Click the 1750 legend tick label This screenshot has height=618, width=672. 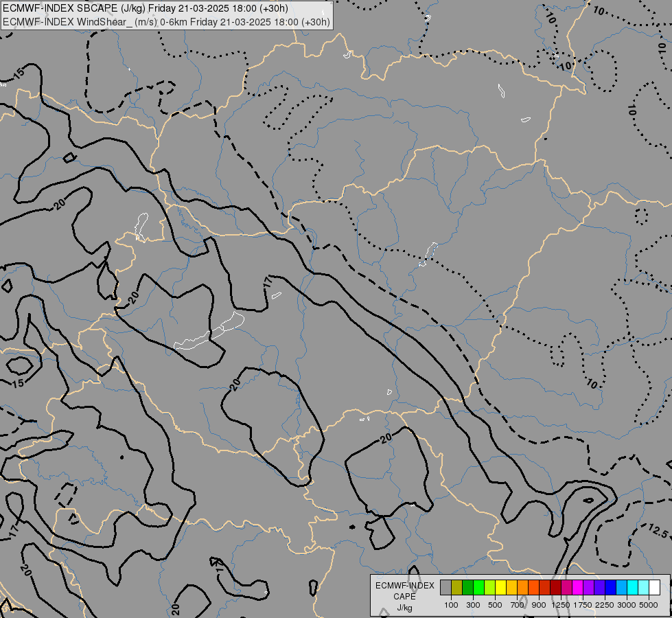tap(583, 605)
